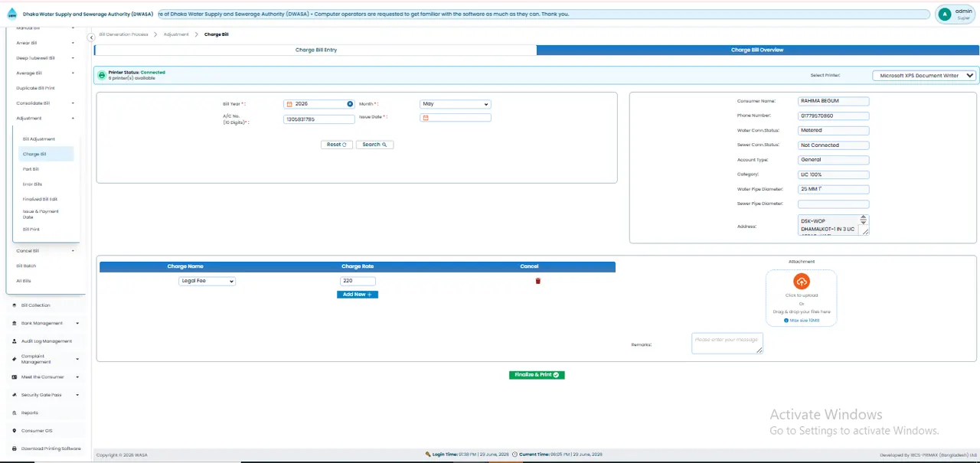980x463 pixels.
Task: Select Part Bill in the Adjustment submenu
Action: (31, 169)
